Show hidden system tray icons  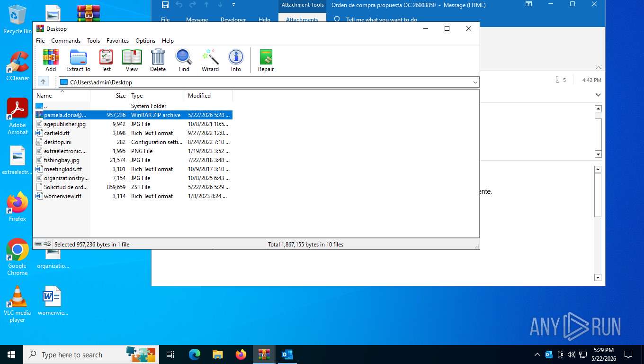(x=537, y=355)
